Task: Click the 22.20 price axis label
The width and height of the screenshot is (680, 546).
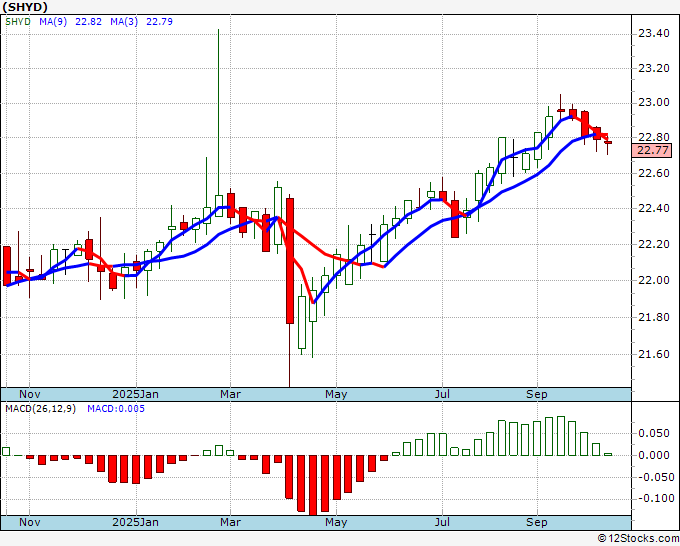Action: (x=654, y=244)
